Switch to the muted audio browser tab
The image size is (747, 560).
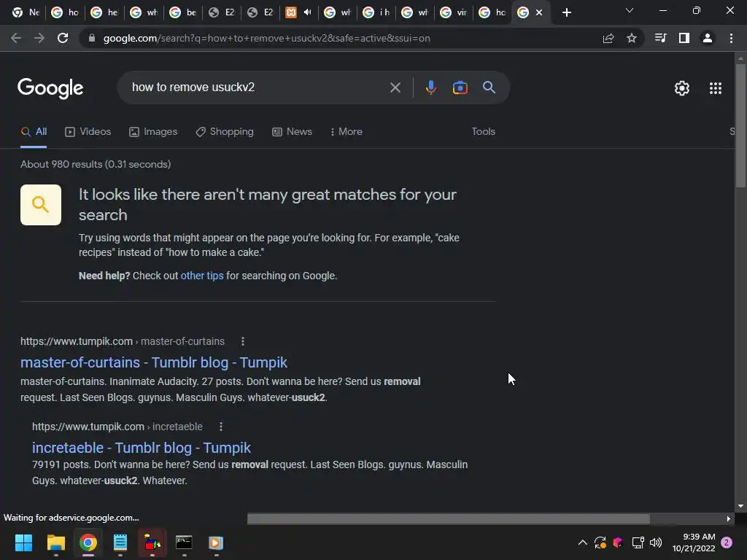coord(299,13)
